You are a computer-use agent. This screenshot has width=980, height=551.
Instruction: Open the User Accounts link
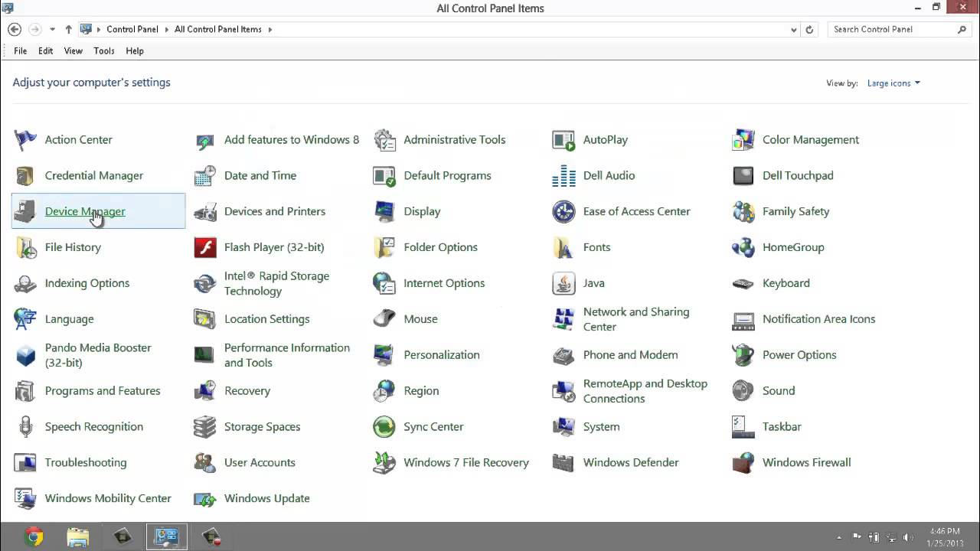tap(260, 463)
